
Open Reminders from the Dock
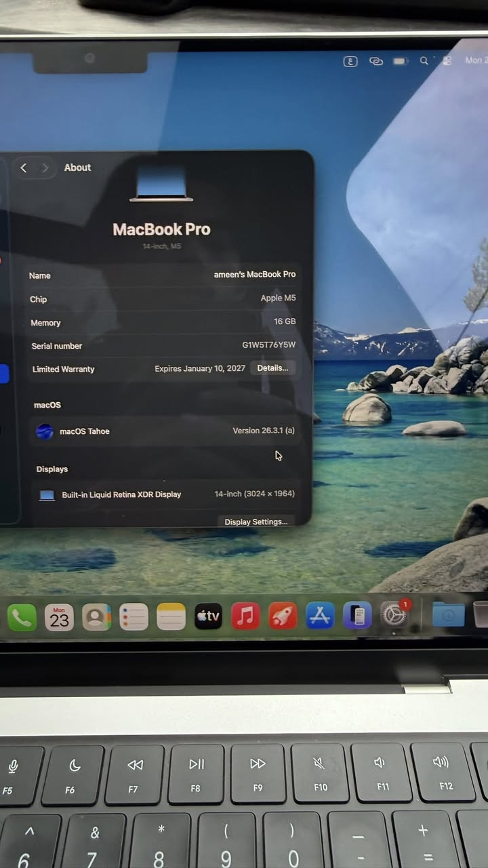pyautogui.click(x=134, y=617)
